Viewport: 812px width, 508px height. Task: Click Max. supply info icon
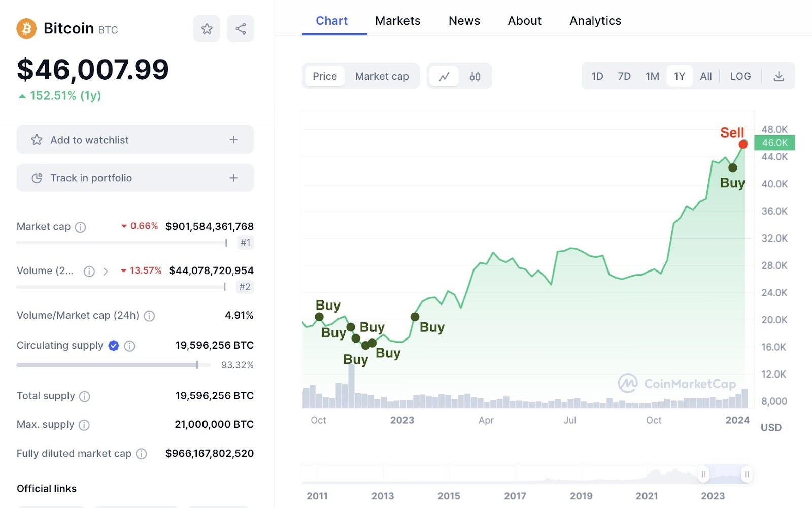[x=84, y=425]
